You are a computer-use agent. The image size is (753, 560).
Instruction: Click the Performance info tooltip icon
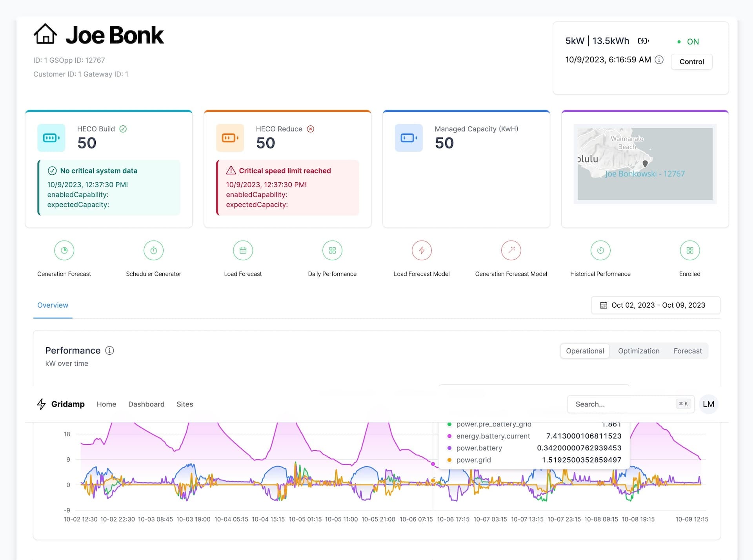[x=109, y=351]
